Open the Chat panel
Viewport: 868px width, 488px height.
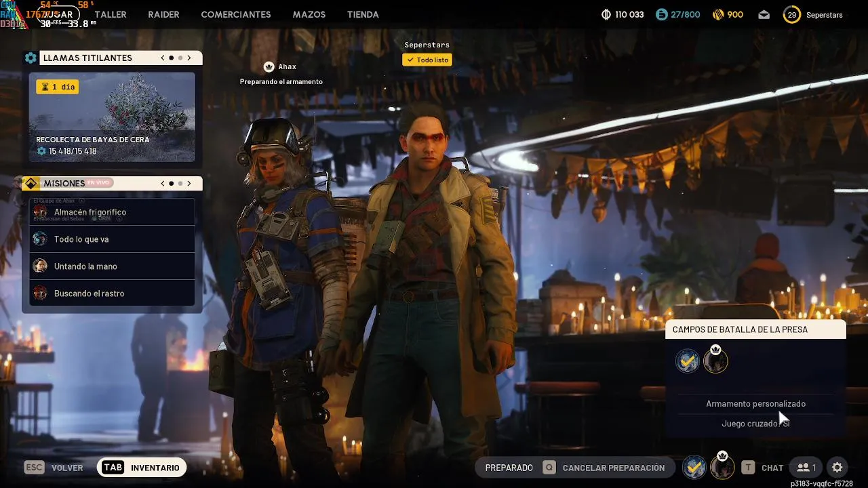pyautogui.click(x=772, y=468)
